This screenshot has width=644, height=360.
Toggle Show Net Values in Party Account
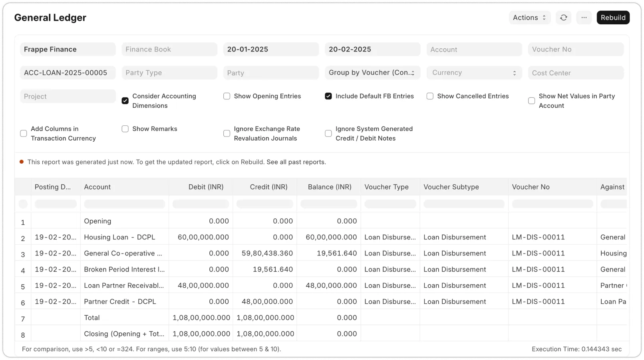click(x=531, y=101)
